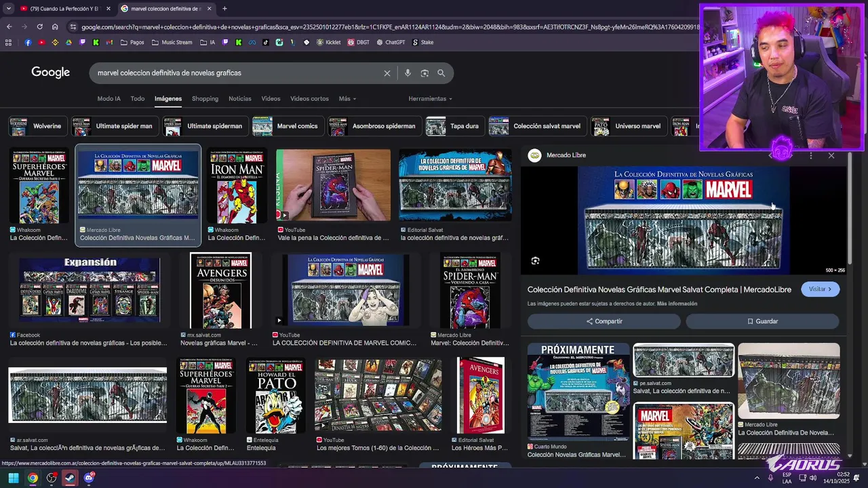Open the Meta bookmark icon
Image resolution: width=868 pixels, height=488 pixels.
252,42
